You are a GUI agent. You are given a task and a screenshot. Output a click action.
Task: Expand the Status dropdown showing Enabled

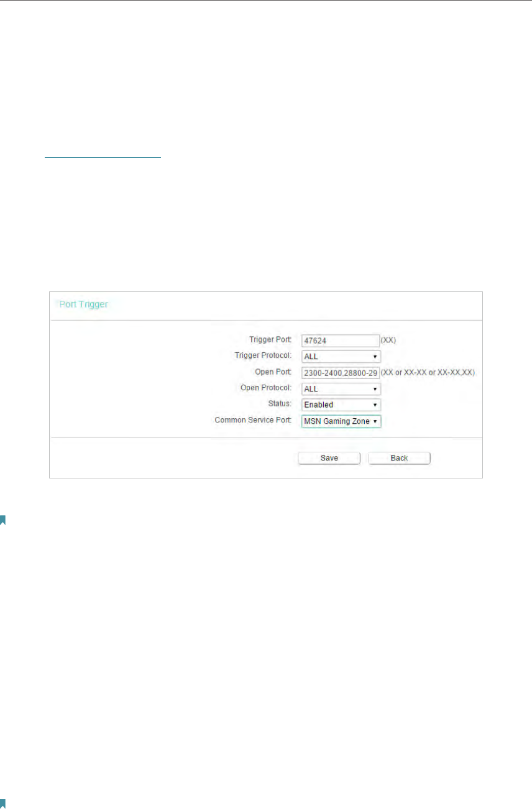click(341, 405)
